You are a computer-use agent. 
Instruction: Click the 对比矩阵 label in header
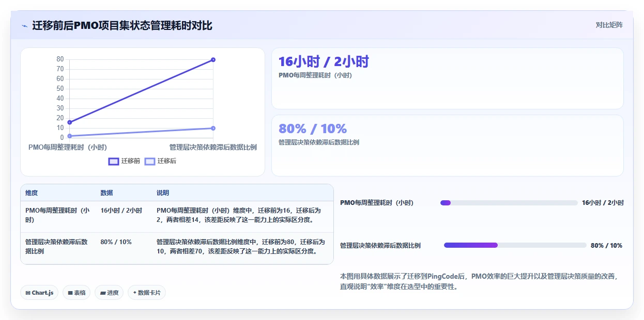click(x=609, y=25)
